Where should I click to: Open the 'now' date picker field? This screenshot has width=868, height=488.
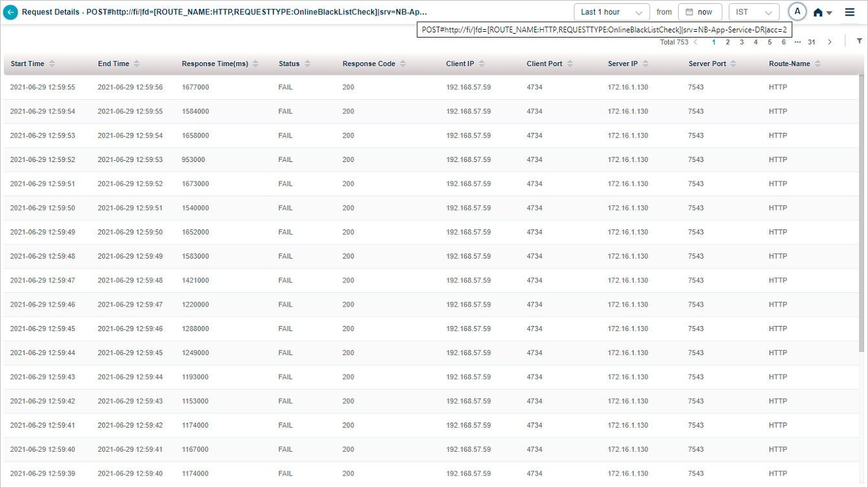pyautogui.click(x=700, y=12)
